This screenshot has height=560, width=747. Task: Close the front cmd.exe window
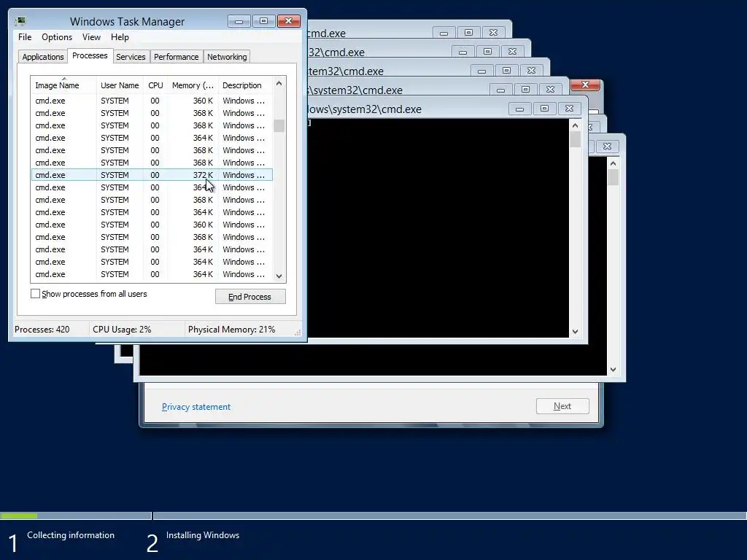(x=569, y=109)
